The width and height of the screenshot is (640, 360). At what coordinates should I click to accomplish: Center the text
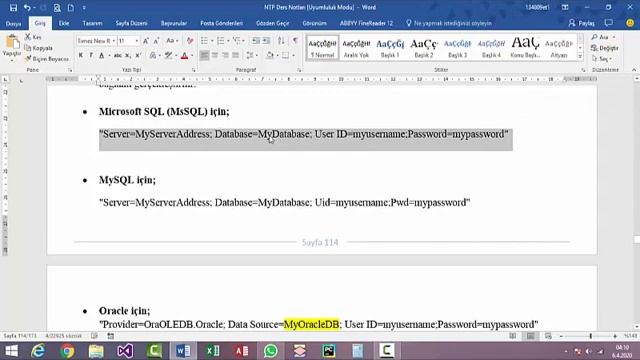215,55
